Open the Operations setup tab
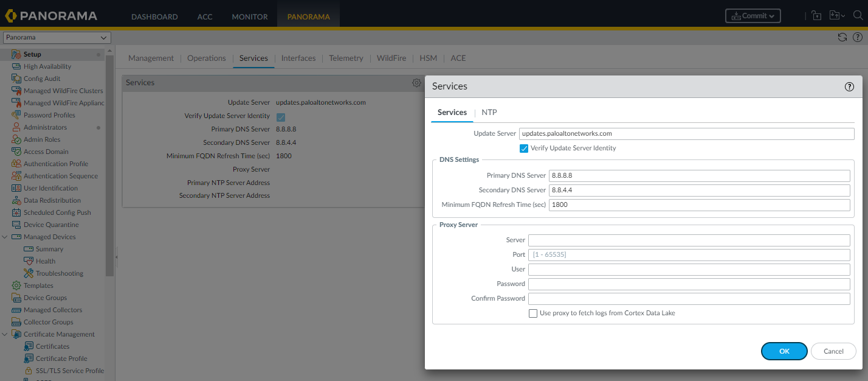 207,58
